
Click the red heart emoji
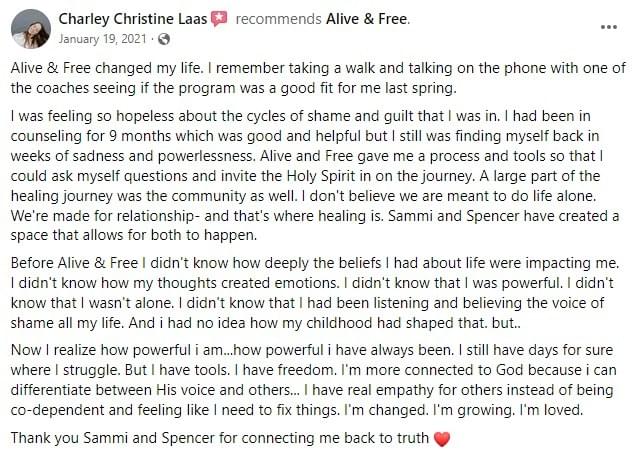coord(442,439)
